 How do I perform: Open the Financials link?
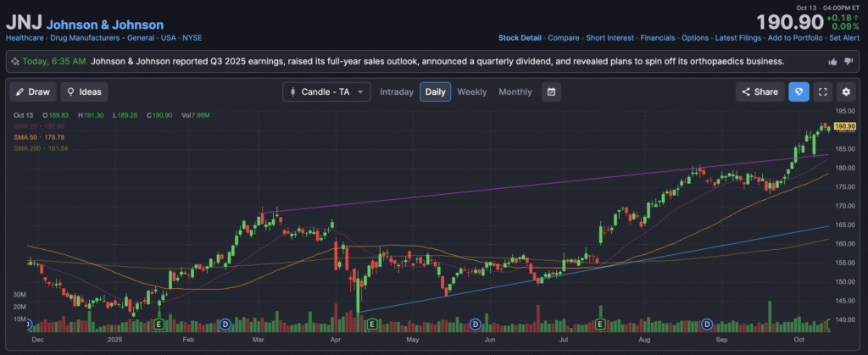pyautogui.click(x=658, y=38)
